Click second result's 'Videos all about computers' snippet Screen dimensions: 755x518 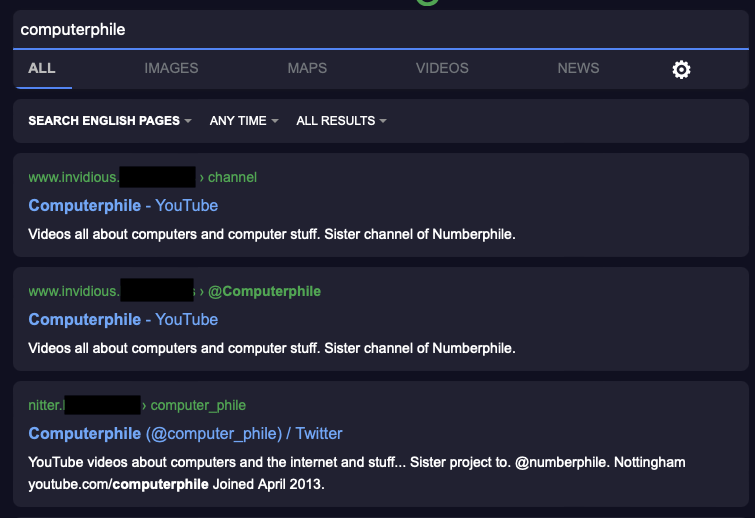[272, 349]
